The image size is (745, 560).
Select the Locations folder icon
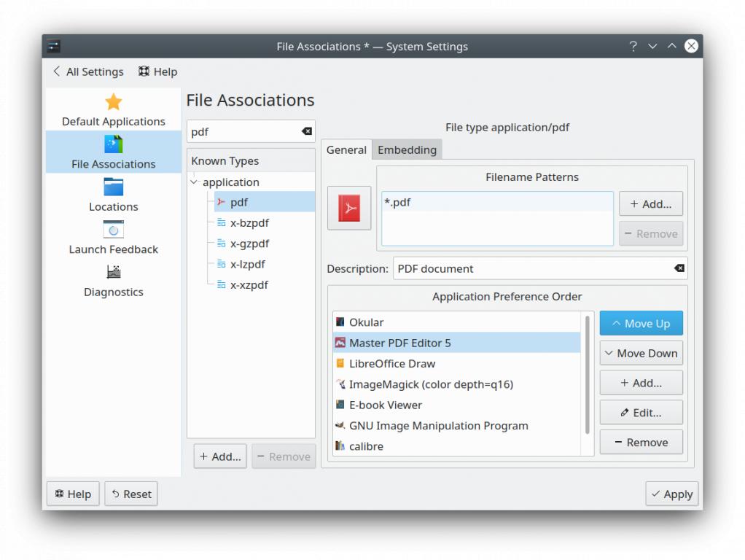pyautogui.click(x=113, y=187)
